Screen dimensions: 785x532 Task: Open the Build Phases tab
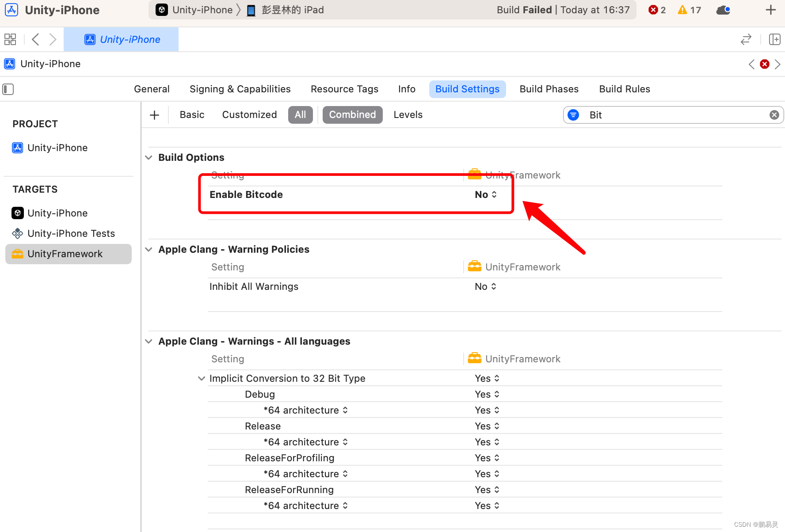point(549,89)
